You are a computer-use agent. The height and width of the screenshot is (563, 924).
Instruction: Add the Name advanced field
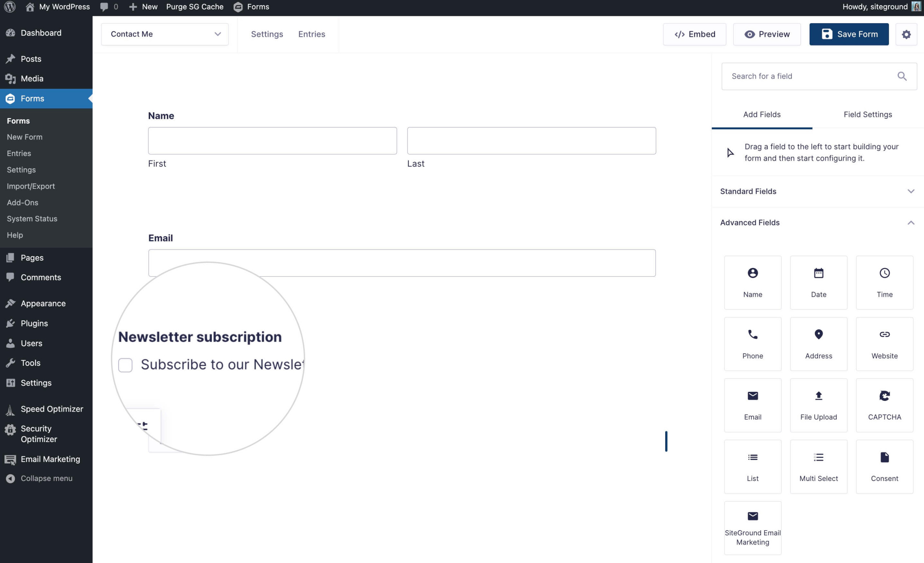tap(753, 282)
